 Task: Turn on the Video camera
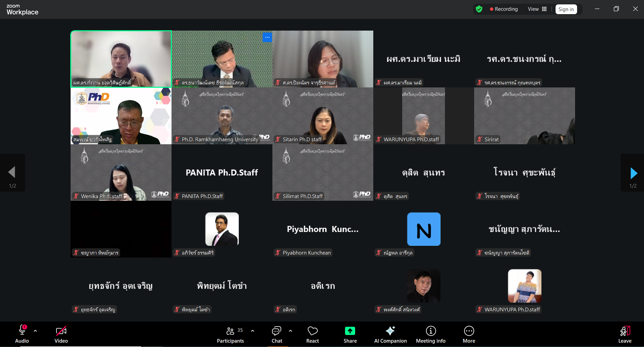(61, 334)
